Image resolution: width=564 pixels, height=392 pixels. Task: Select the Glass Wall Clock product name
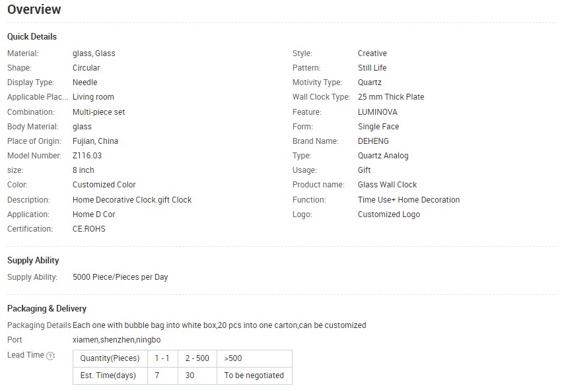click(387, 185)
